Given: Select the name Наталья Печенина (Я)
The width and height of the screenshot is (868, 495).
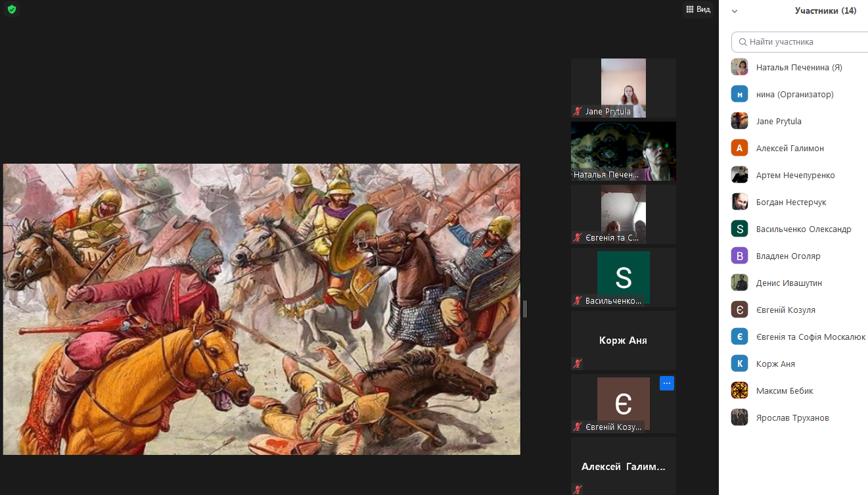Looking at the screenshot, I should [799, 67].
